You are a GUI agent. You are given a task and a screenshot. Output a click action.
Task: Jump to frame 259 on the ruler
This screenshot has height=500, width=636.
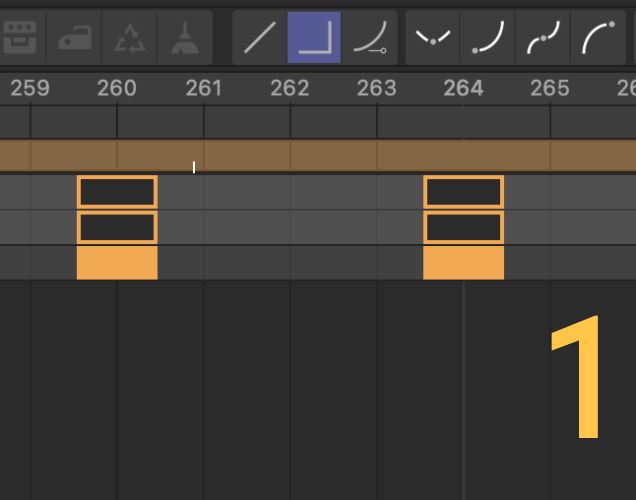point(30,88)
